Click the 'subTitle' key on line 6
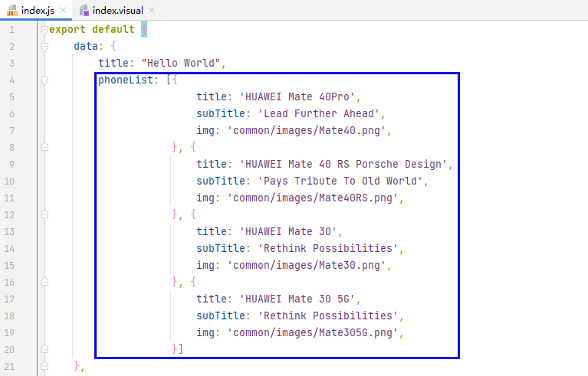Screen dimensions: 588x376 (x=221, y=113)
